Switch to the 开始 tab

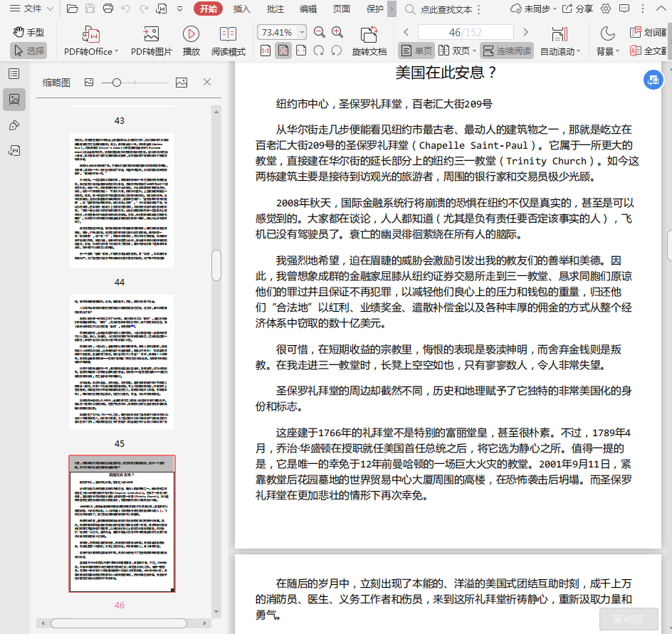[209, 9]
